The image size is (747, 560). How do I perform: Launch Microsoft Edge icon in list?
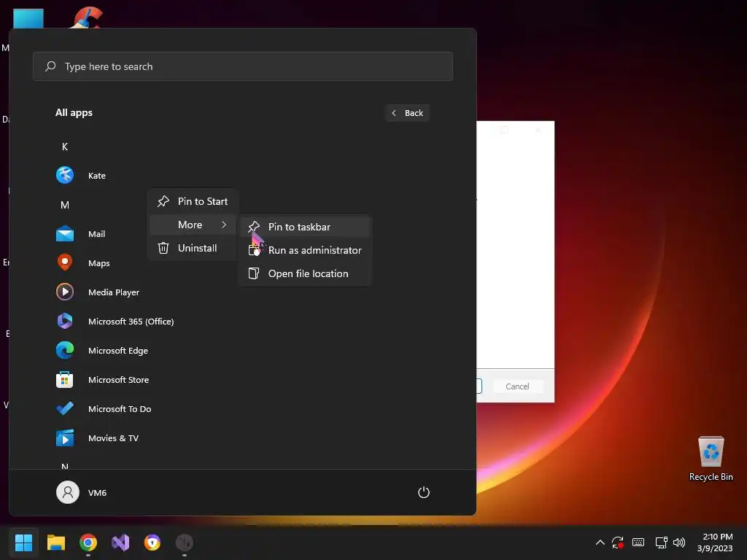(65, 351)
